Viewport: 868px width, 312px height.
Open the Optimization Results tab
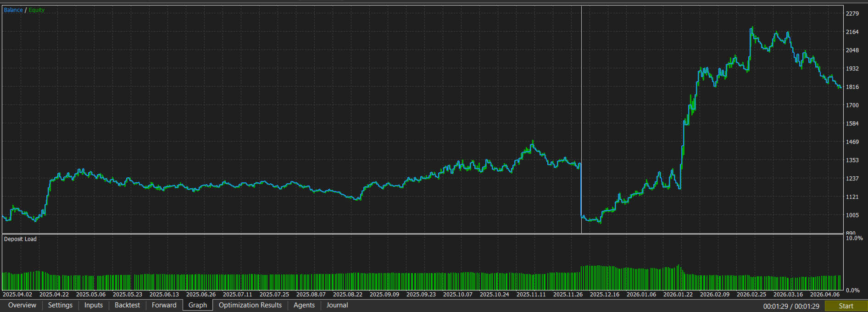point(250,305)
